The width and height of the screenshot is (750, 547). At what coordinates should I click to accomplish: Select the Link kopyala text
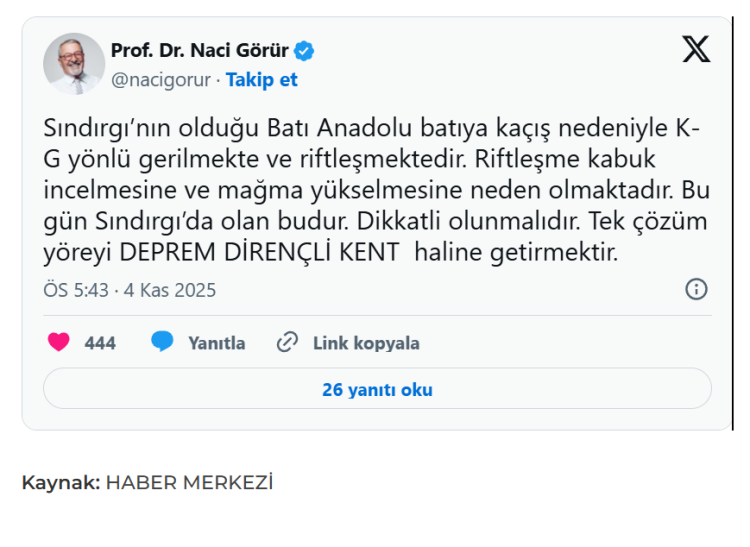366,343
